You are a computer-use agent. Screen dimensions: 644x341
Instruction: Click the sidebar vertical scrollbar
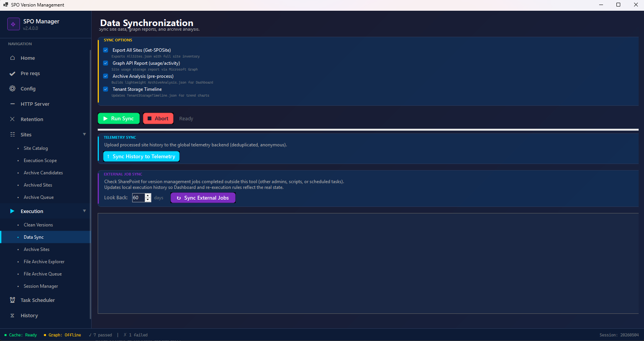point(90,184)
